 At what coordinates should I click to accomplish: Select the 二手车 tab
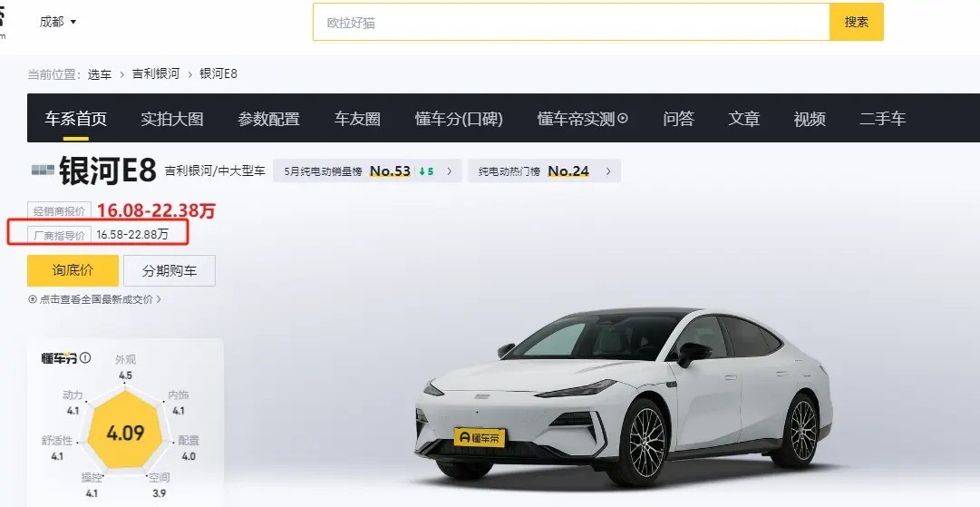coord(882,119)
